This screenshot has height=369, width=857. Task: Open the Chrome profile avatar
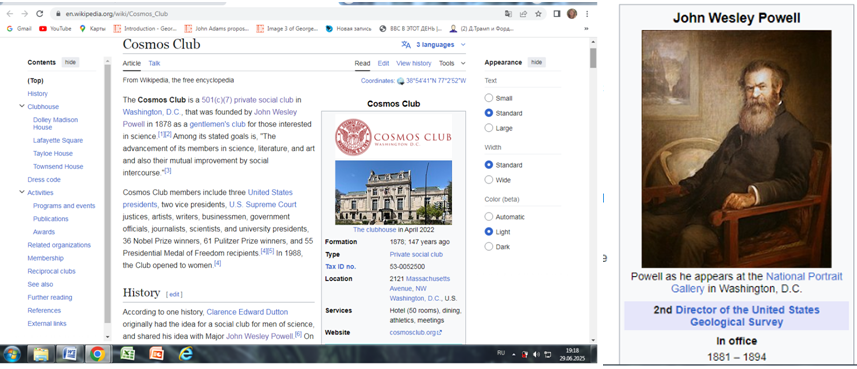[x=572, y=14]
